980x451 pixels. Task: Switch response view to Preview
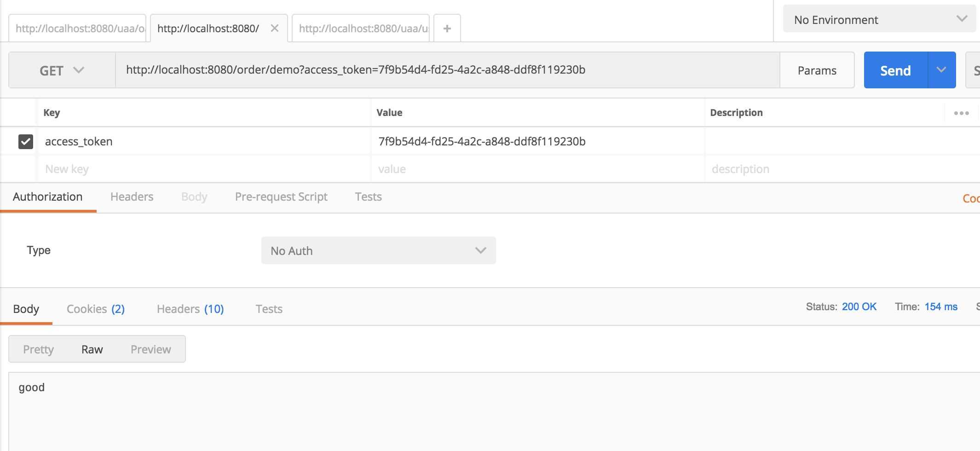coord(150,349)
